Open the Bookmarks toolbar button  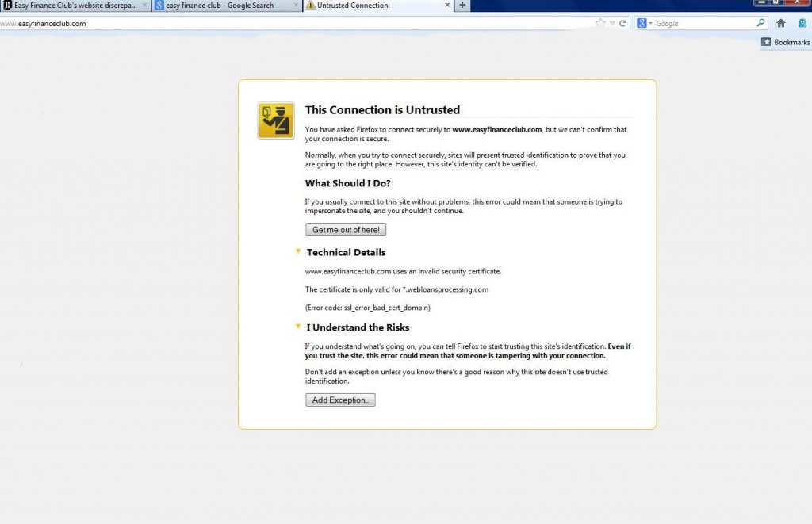click(786, 42)
